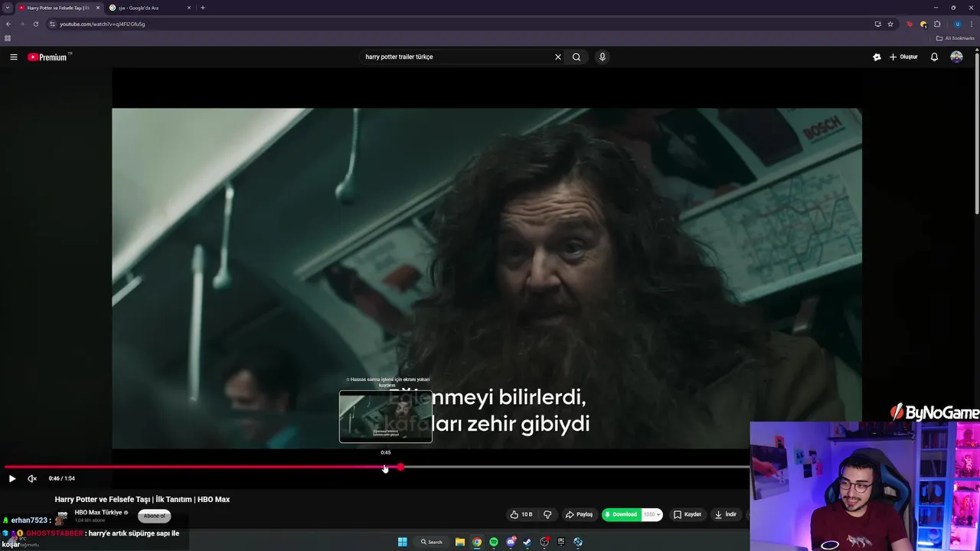
Task: Open a new browser tab
Action: (203, 8)
